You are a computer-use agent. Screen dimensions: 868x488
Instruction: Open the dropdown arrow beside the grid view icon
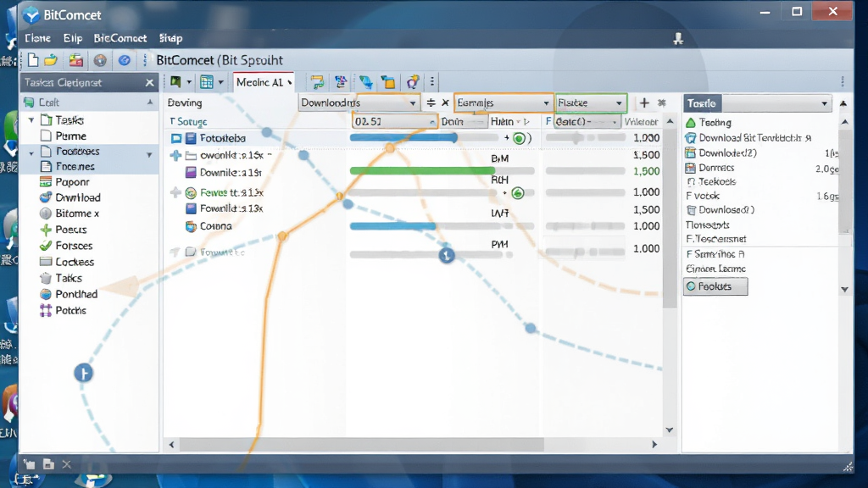pyautogui.click(x=221, y=82)
